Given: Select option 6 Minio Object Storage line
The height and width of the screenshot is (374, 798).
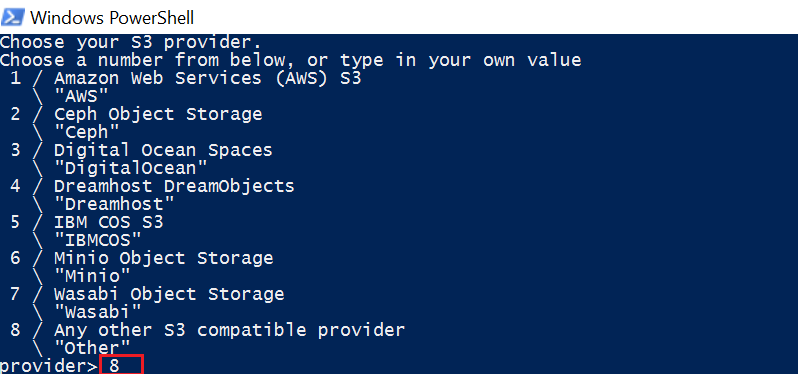Looking at the screenshot, I should [x=141, y=258].
